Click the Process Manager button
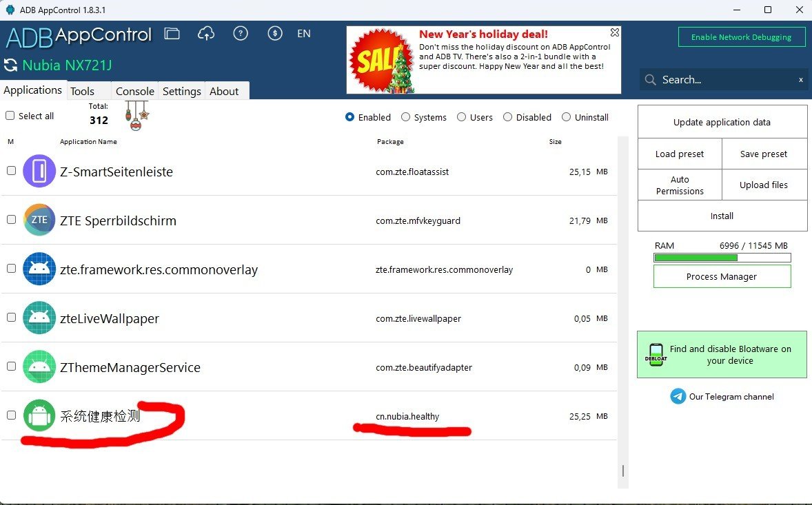Image resolution: width=812 pixels, height=505 pixels. click(x=722, y=276)
